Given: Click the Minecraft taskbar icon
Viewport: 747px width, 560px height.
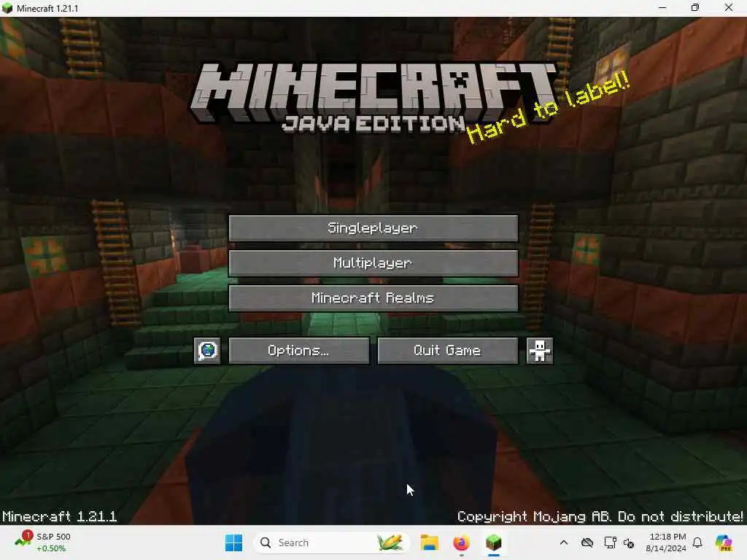Looking at the screenshot, I should pyautogui.click(x=494, y=542).
